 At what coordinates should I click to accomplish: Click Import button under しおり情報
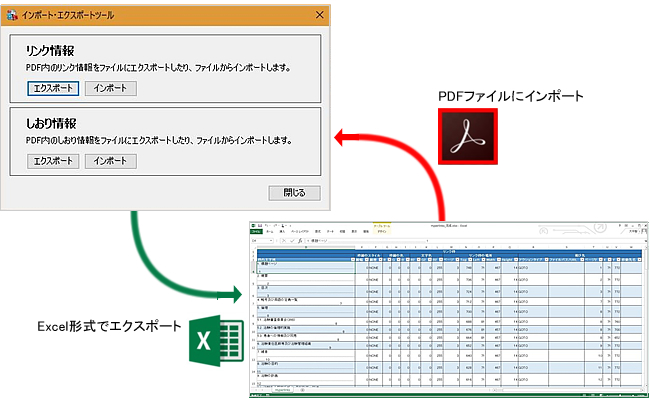point(110,161)
